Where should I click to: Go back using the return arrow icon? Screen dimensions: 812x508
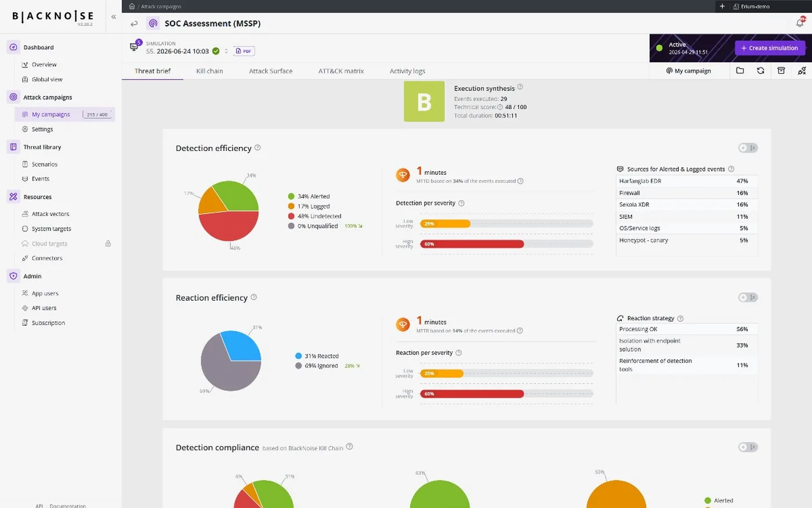[134, 24]
